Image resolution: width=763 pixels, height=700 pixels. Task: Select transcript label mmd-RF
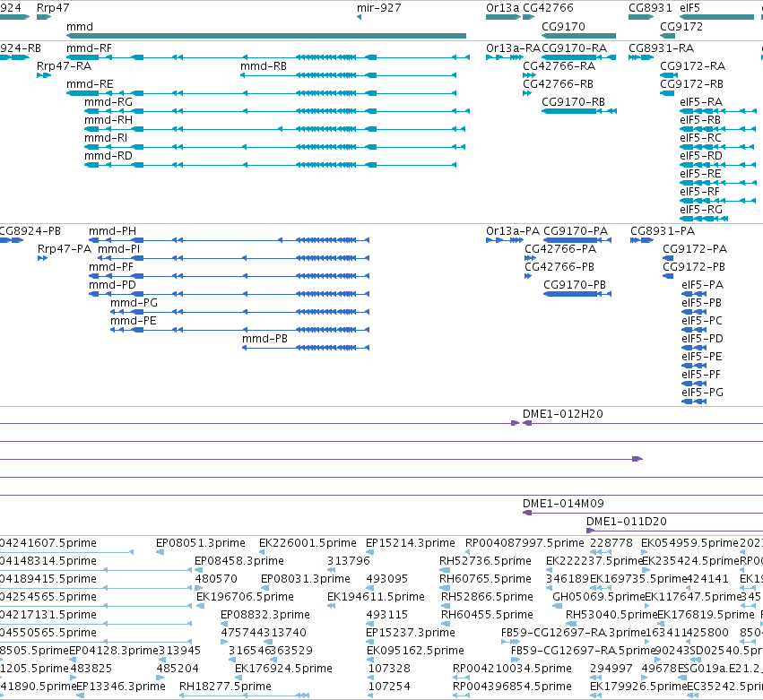[x=89, y=48]
